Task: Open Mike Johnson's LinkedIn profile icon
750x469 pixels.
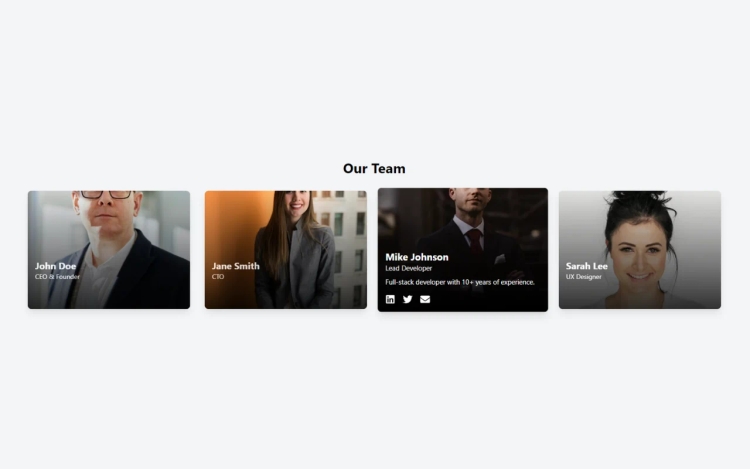Action: (x=390, y=299)
